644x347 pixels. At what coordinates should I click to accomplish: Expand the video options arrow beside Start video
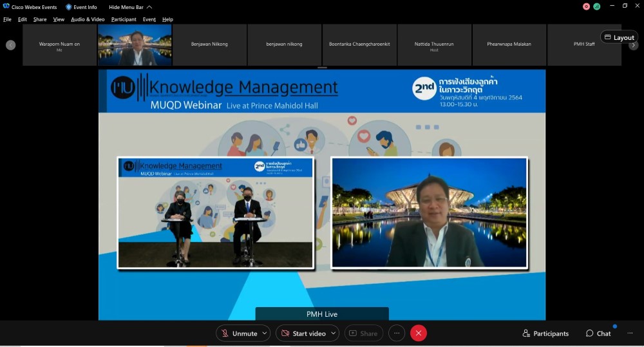333,333
